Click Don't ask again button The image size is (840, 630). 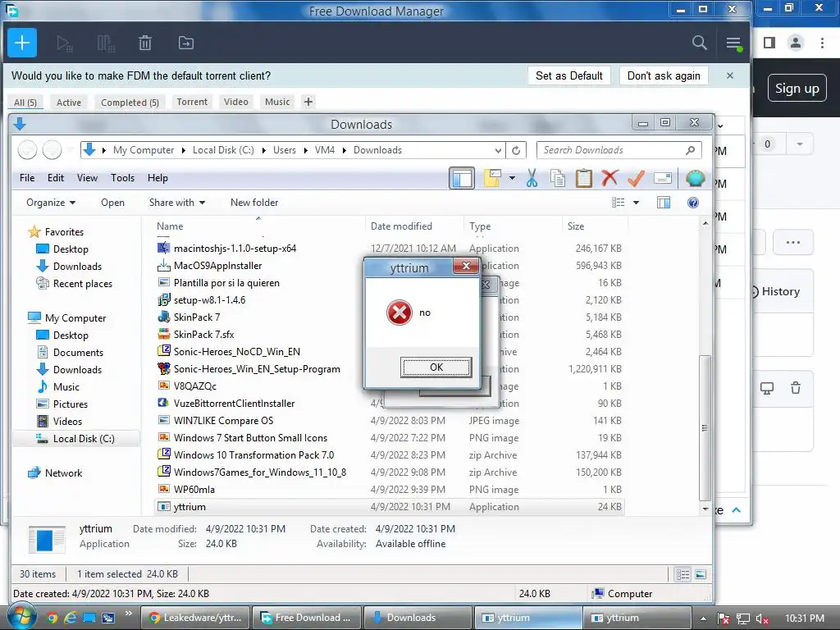point(664,75)
